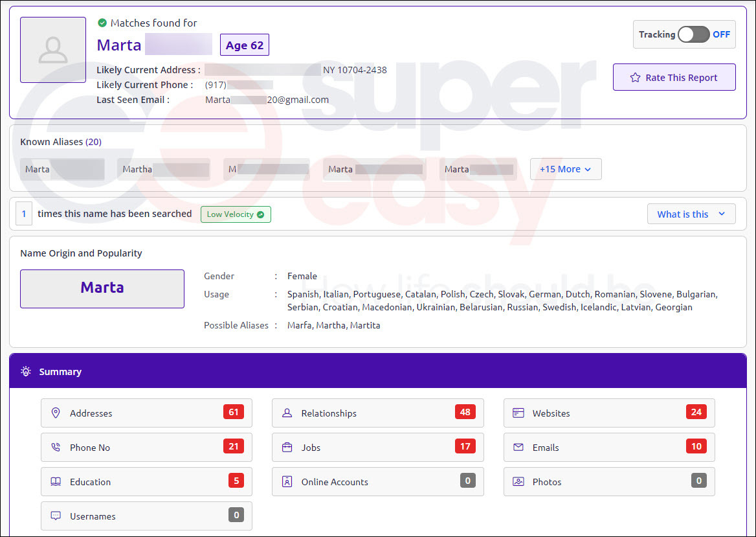The height and width of the screenshot is (537, 756).
Task: Click the star icon in Rate This Report
Action: [x=636, y=78]
